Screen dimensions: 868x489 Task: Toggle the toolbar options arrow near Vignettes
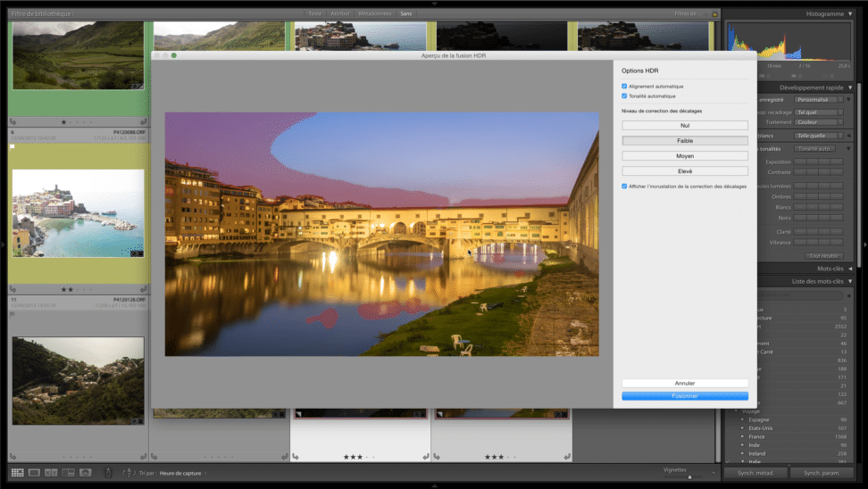click(714, 473)
